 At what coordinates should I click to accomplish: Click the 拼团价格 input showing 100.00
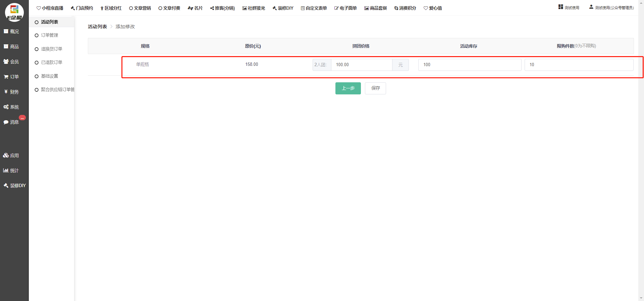click(x=361, y=65)
